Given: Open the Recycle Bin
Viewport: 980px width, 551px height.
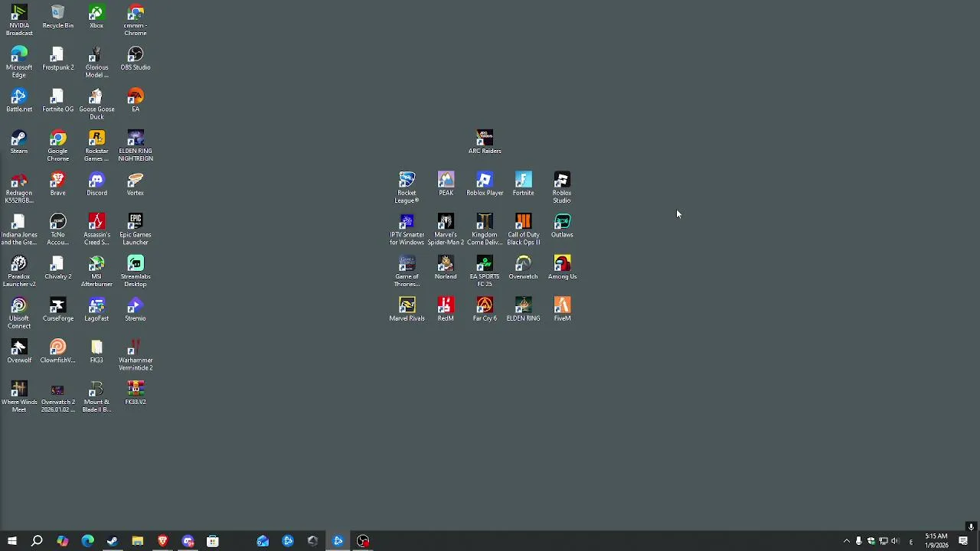Looking at the screenshot, I should [58, 17].
